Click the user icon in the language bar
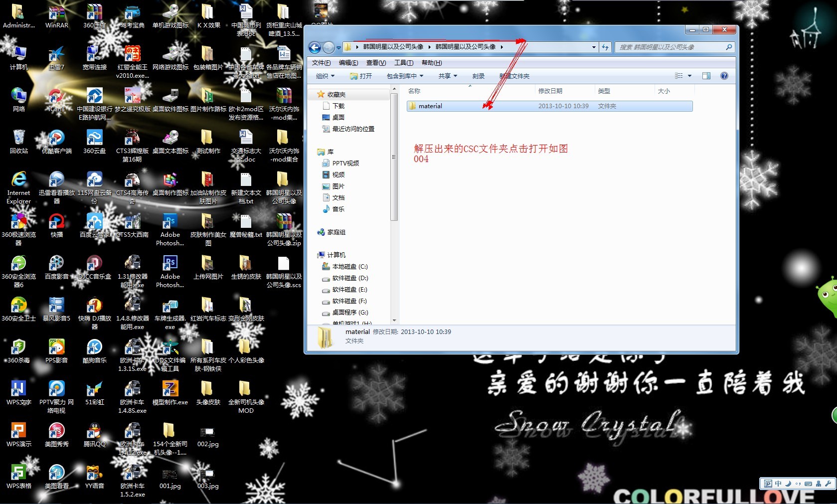837x504 pixels. [819, 484]
